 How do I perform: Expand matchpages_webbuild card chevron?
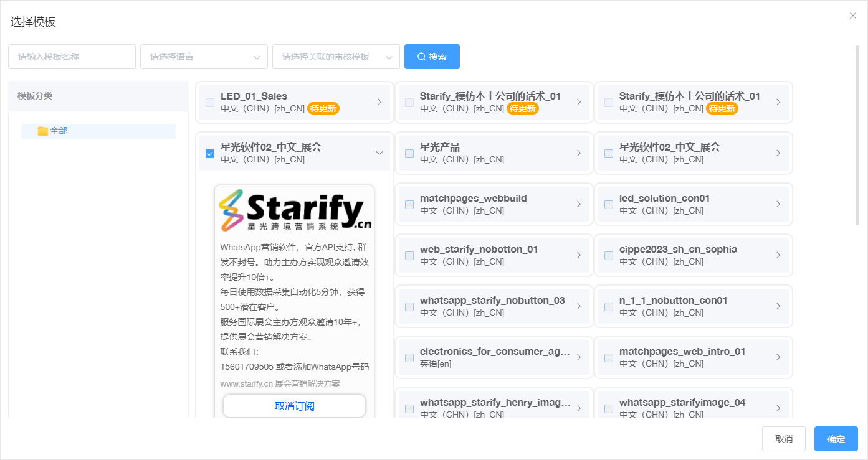pos(579,204)
